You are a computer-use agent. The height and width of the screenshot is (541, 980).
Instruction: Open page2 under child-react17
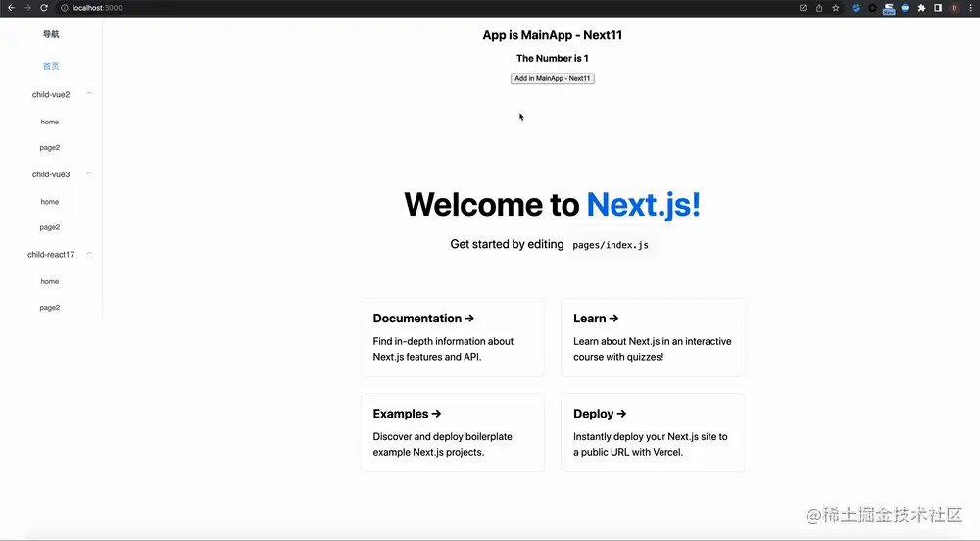pos(50,308)
